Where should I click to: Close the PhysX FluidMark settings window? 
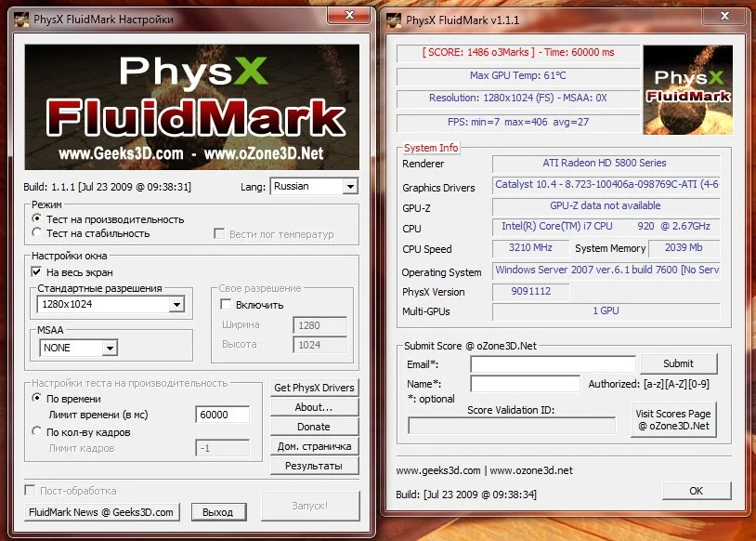tap(349, 16)
